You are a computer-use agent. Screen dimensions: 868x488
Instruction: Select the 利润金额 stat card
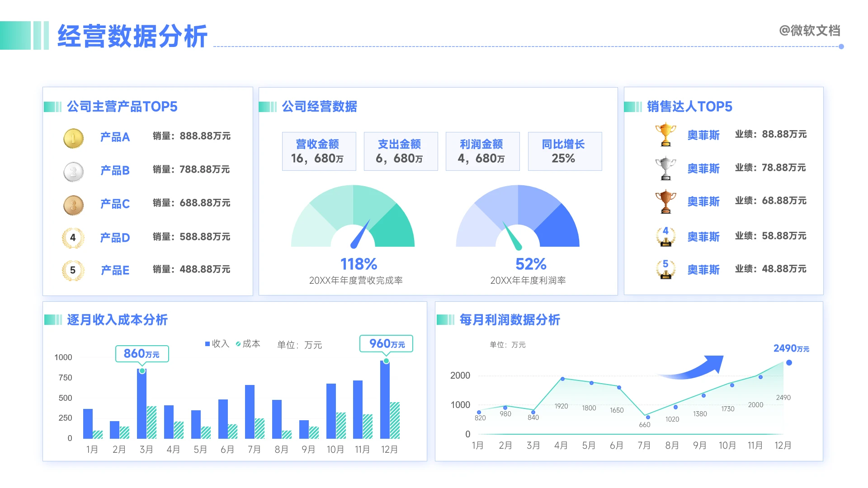click(482, 151)
